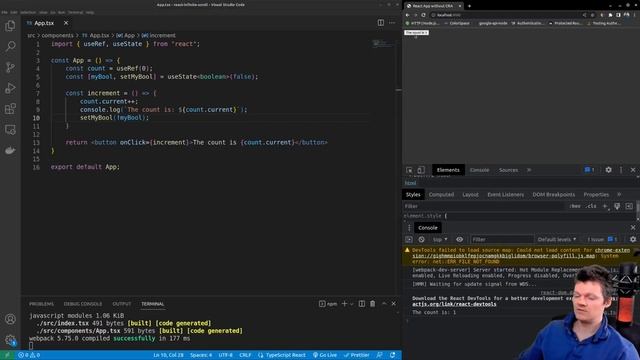
Task: Open the Event Listeners tab
Action: pyautogui.click(x=505, y=194)
